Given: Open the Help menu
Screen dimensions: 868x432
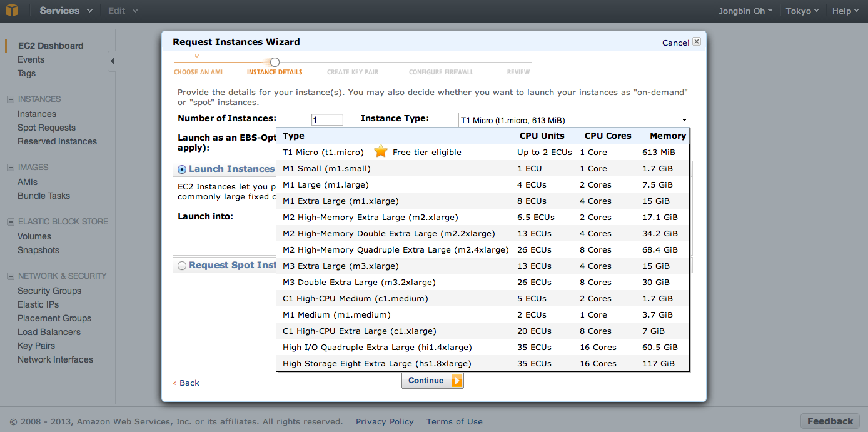Looking at the screenshot, I should click(x=845, y=11).
